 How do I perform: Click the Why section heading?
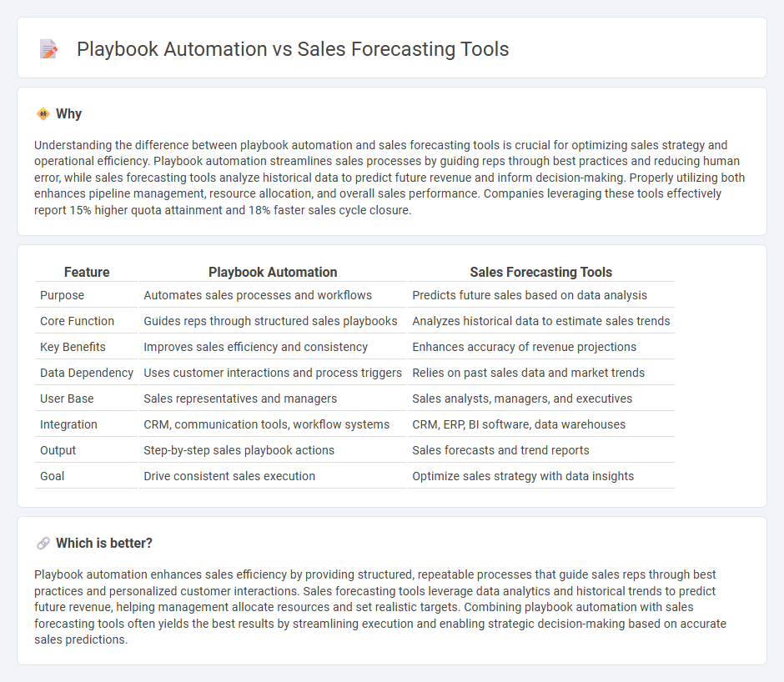(x=68, y=114)
